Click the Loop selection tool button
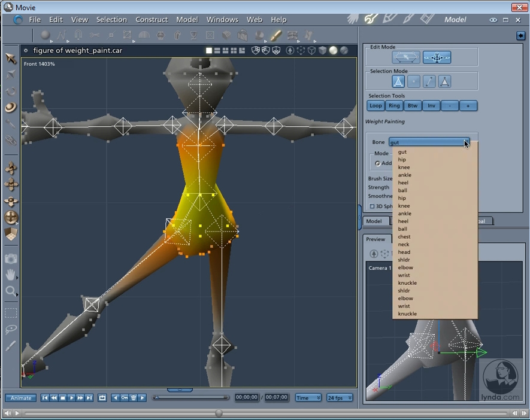 pos(375,106)
